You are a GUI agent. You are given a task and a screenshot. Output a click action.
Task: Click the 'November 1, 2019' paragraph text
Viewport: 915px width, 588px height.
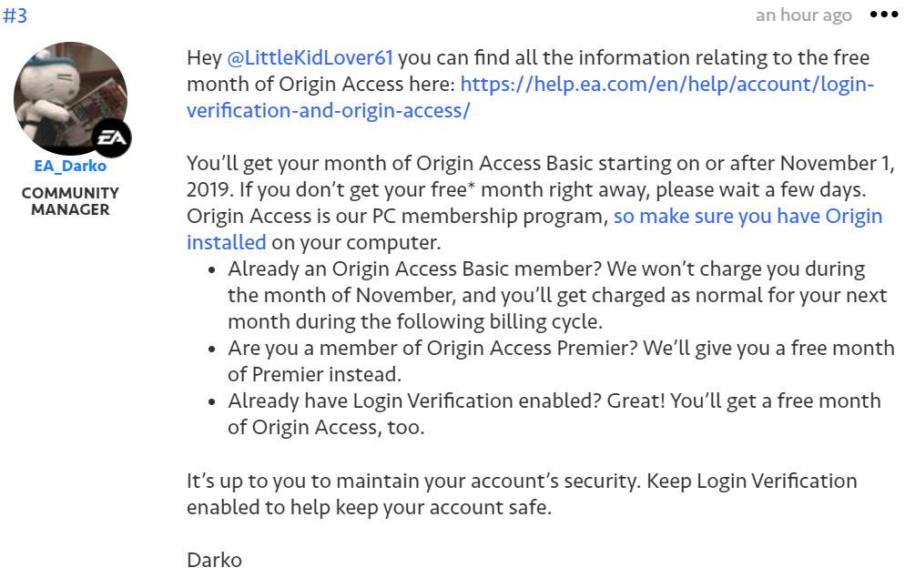click(541, 177)
